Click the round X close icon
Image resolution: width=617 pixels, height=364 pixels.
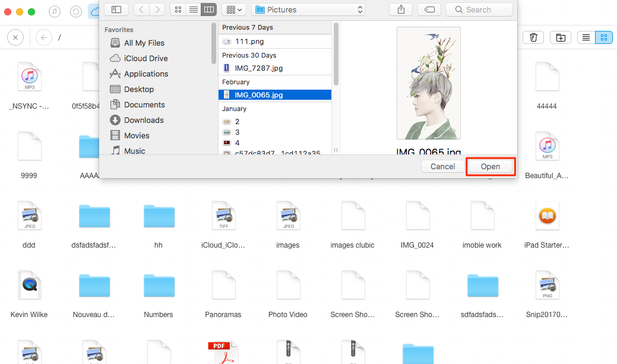click(15, 37)
